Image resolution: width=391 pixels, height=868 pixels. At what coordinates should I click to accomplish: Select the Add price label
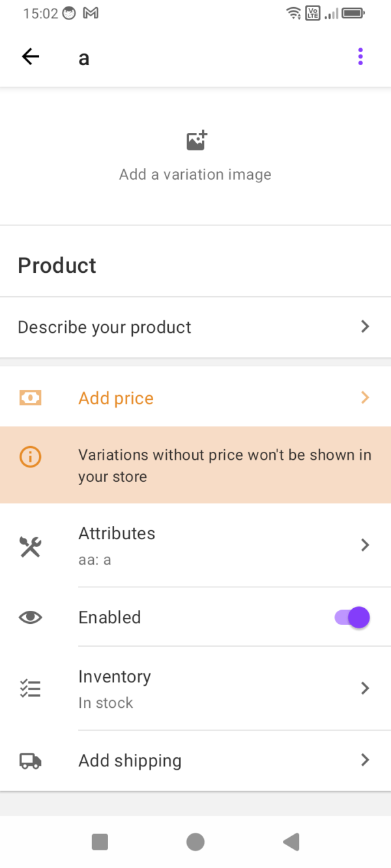(116, 398)
